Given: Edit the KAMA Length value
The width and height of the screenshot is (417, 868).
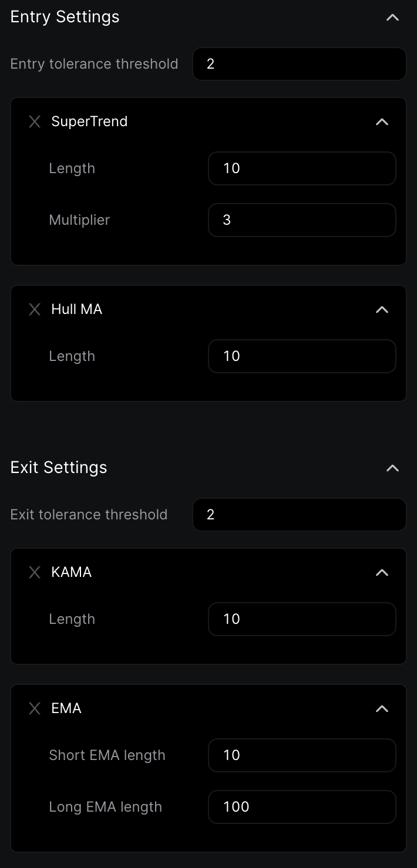Looking at the screenshot, I should point(302,619).
